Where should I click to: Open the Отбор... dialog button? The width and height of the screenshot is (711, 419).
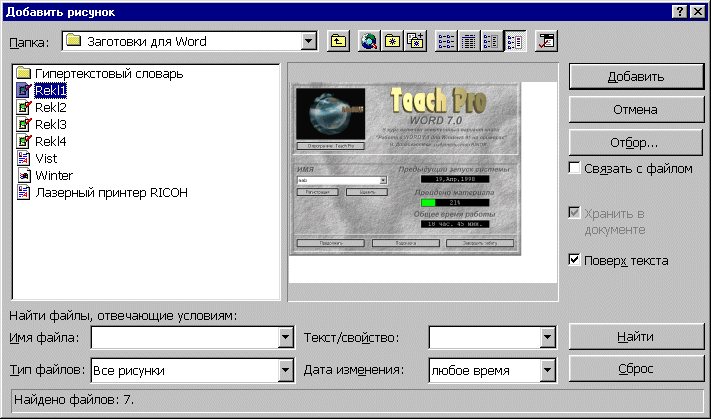636,143
